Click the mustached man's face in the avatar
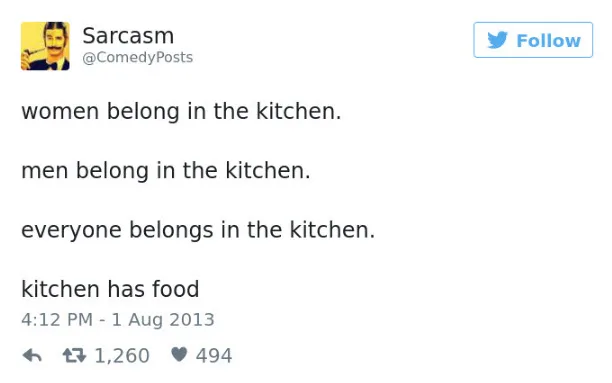 pyautogui.click(x=54, y=41)
